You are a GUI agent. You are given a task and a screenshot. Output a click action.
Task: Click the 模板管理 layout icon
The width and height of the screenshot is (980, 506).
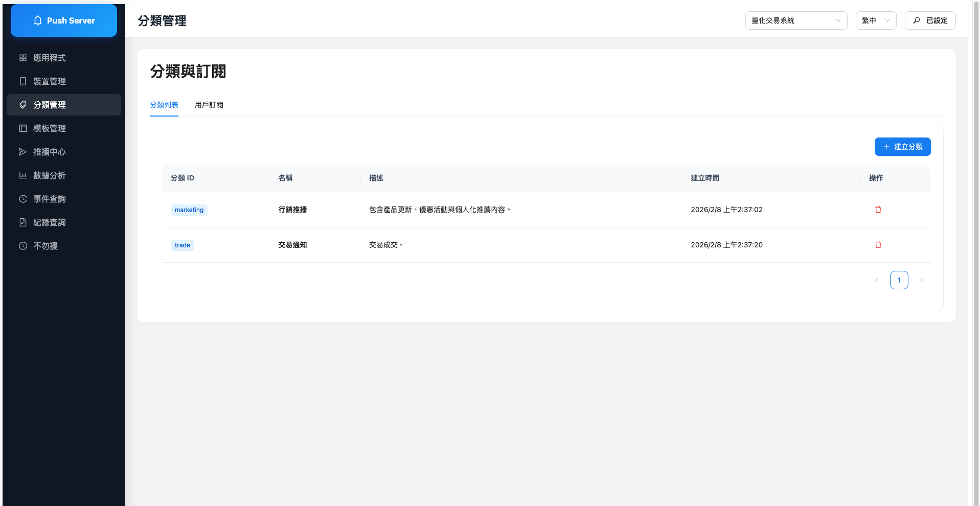coord(23,128)
